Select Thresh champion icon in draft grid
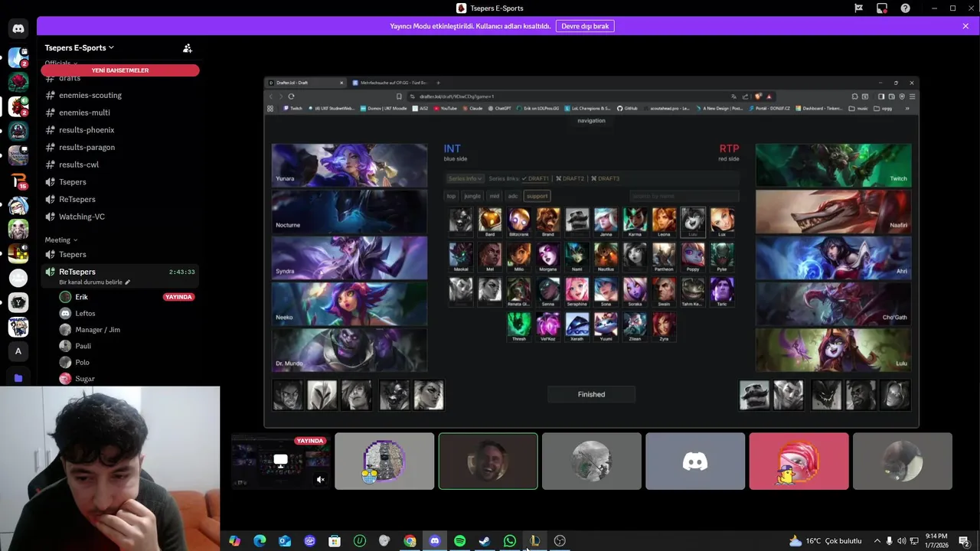The height and width of the screenshot is (551, 980). (519, 326)
